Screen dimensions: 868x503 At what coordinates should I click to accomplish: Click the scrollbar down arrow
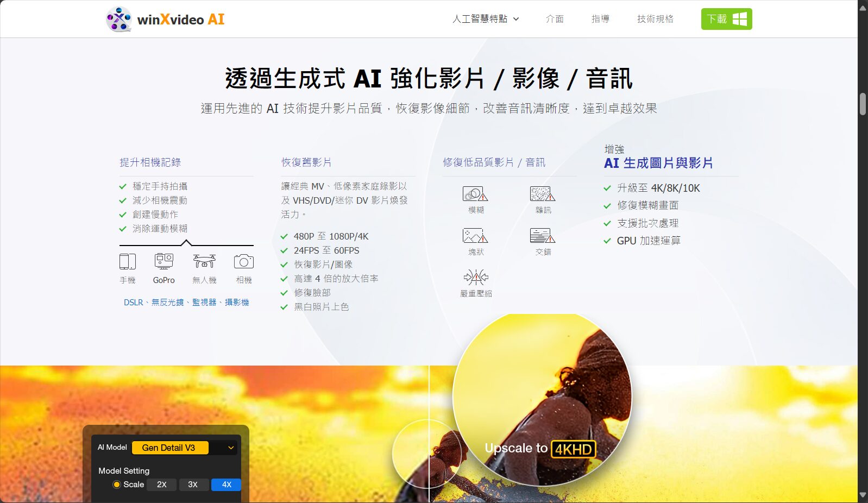pyautogui.click(x=863, y=495)
